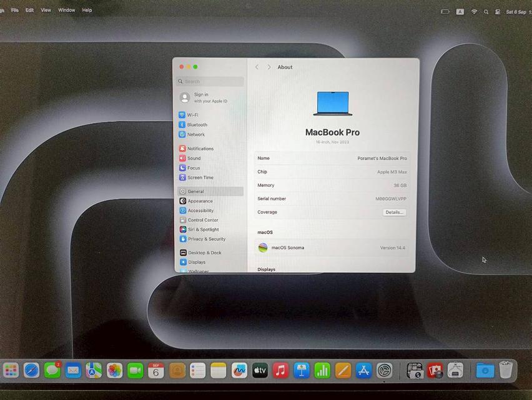Screen dimensions: 532x400
Task: Open the Edit menu
Action: coord(29,10)
